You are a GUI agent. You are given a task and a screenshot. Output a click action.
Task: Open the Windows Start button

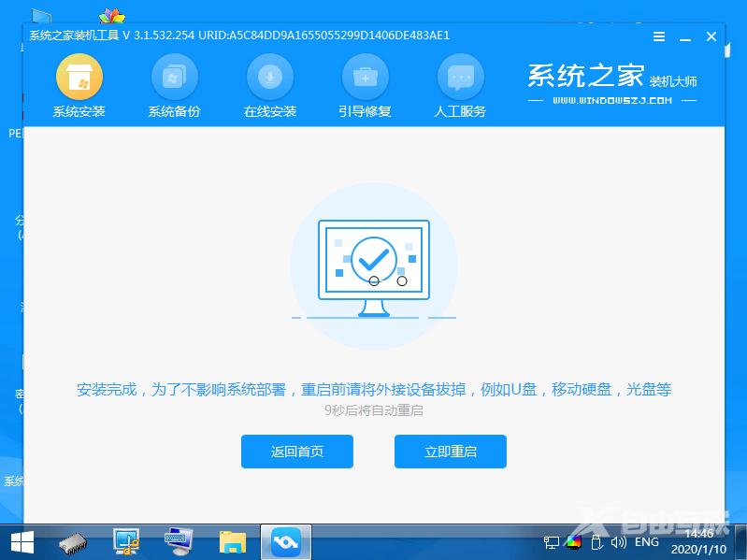(22, 542)
